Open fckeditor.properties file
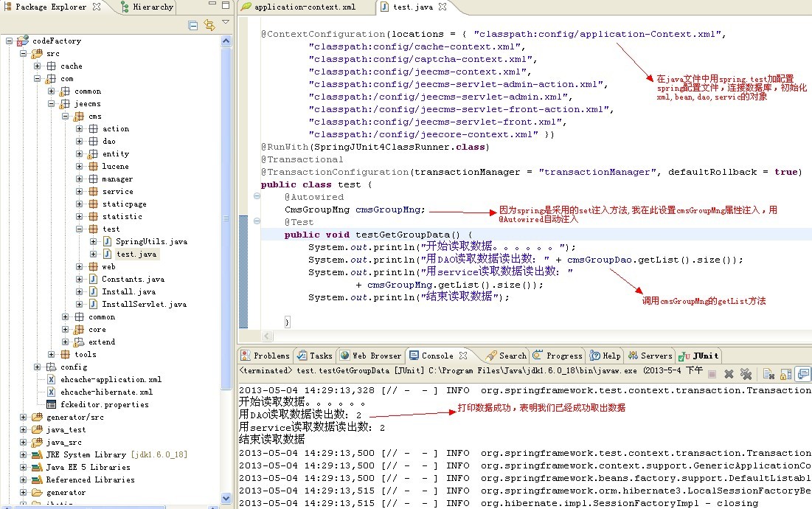Viewport: 812px width, 509px height. click(104, 405)
